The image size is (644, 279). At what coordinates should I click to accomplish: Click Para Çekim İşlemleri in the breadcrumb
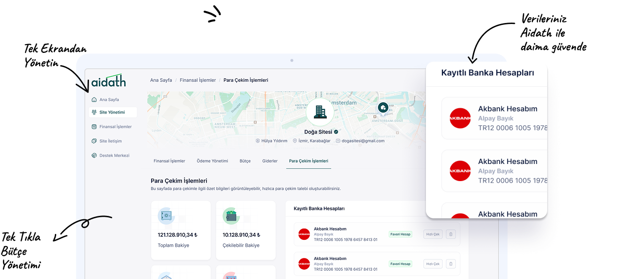click(x=246, y=80)
